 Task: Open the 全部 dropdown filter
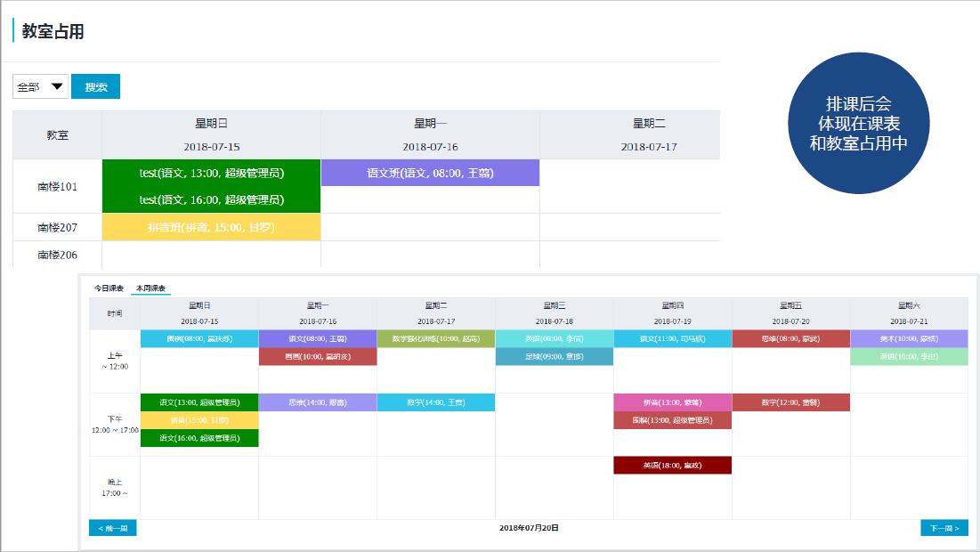click(x=41, y=86)
